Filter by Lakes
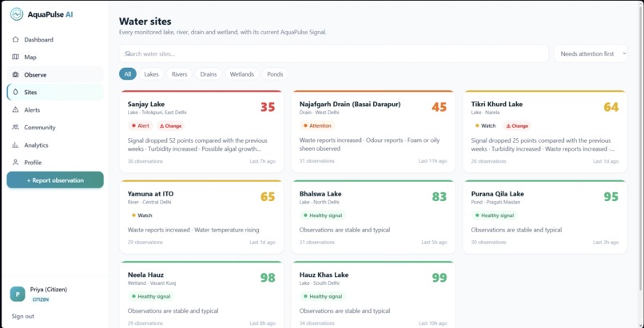 point(151,74)
